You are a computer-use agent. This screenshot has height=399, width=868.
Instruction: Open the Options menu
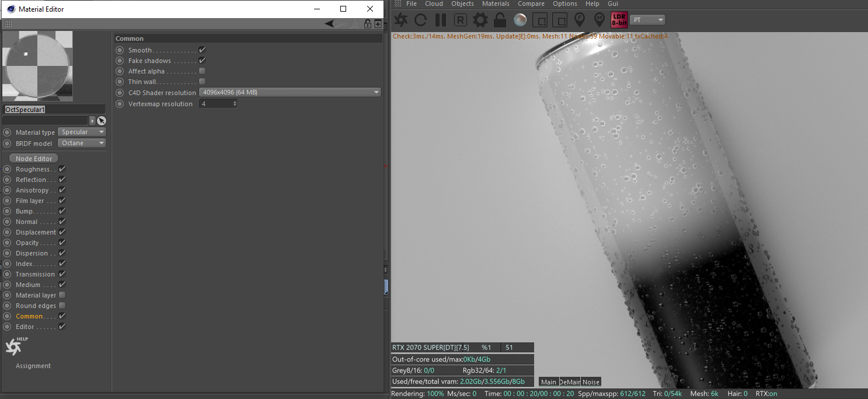pos(565,3)
